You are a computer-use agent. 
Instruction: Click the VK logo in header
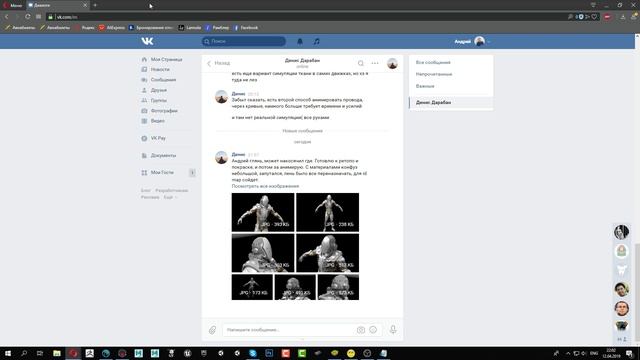point(147,41)
